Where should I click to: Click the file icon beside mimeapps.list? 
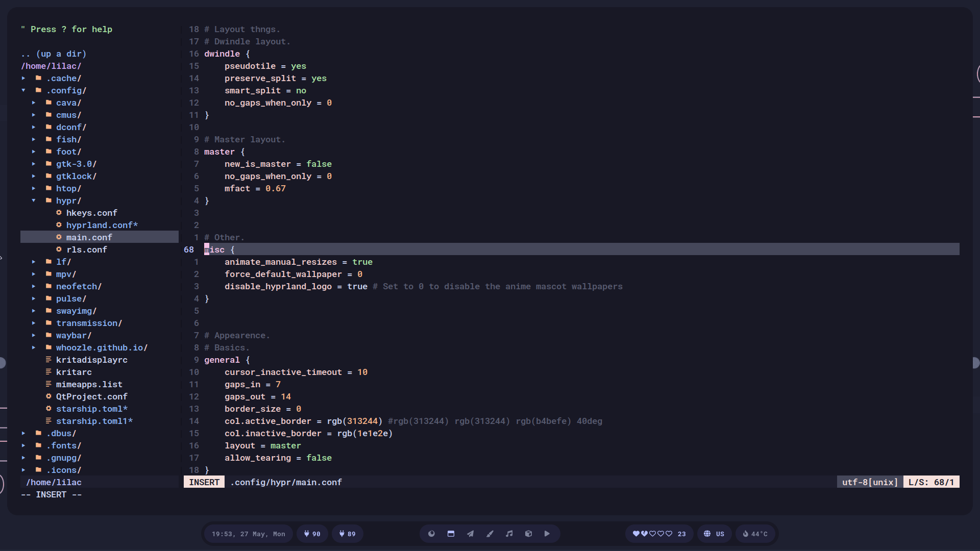pos(48,384)
